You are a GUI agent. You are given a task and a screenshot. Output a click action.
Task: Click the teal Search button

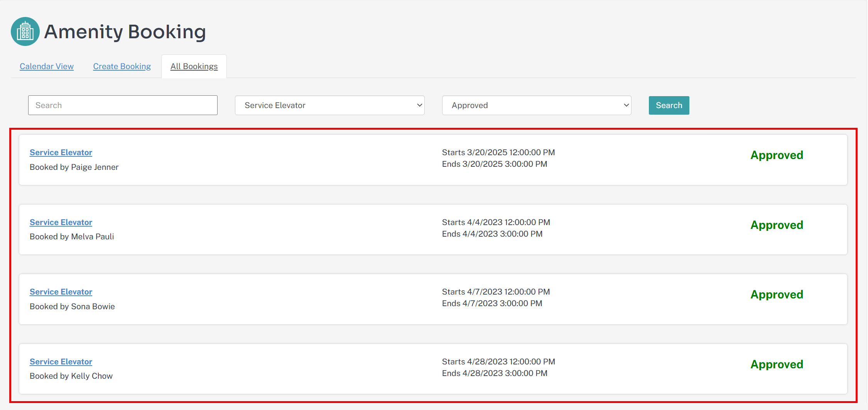(x=669, y=105)
